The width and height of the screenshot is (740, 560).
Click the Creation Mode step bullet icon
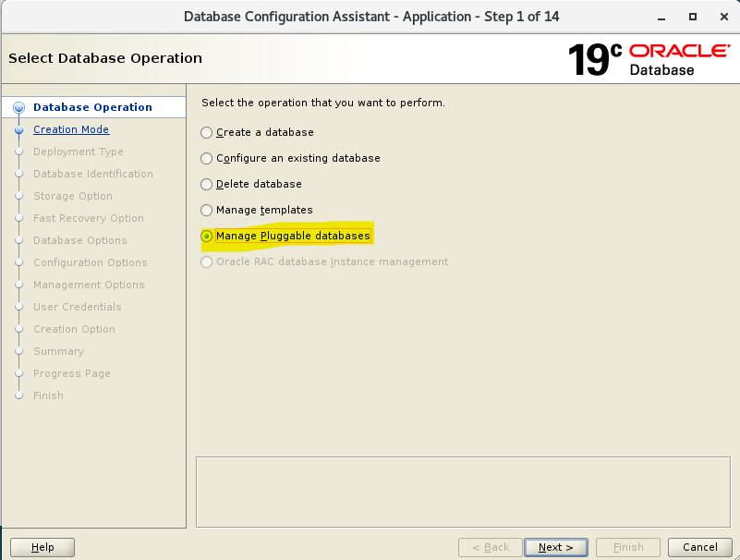click(18, 130)
